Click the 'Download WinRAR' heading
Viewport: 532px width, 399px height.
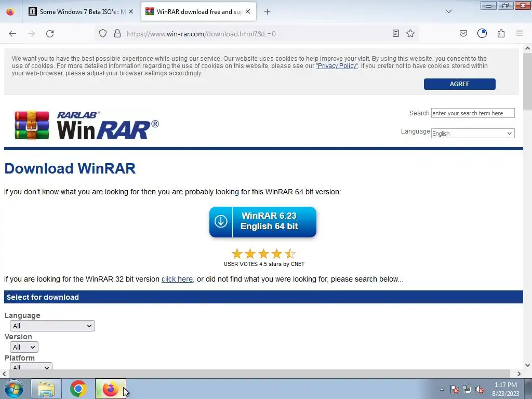pyautogui.click(x=70, y=169)
